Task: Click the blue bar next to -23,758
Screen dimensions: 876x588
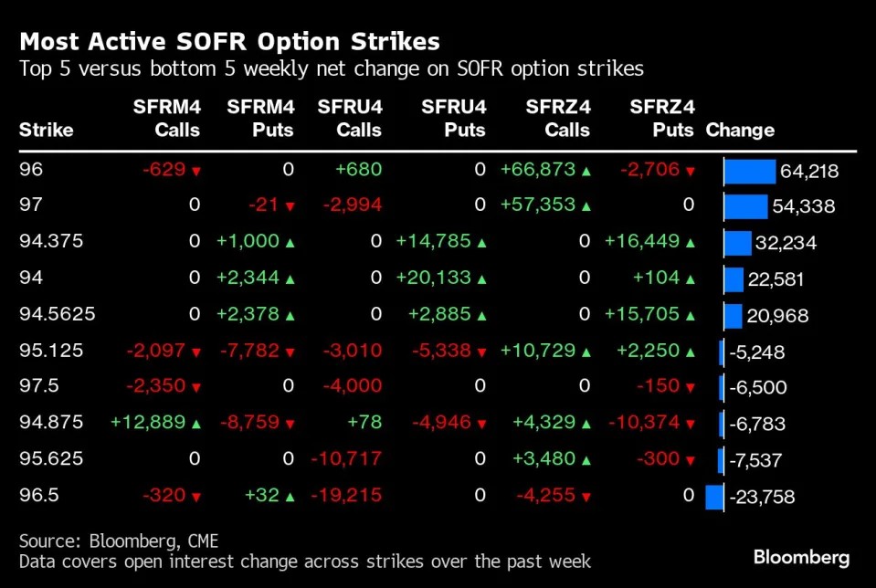Action: tap(714, 497)
